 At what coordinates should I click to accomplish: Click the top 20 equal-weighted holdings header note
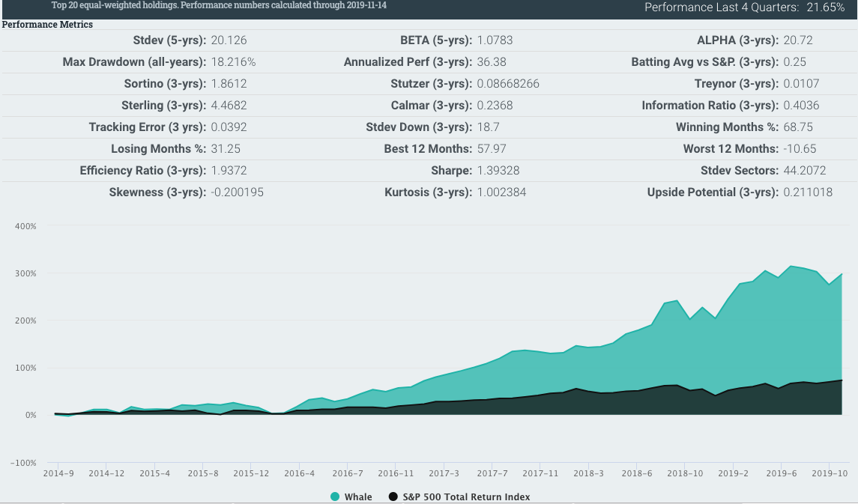[x=219, y=5]
